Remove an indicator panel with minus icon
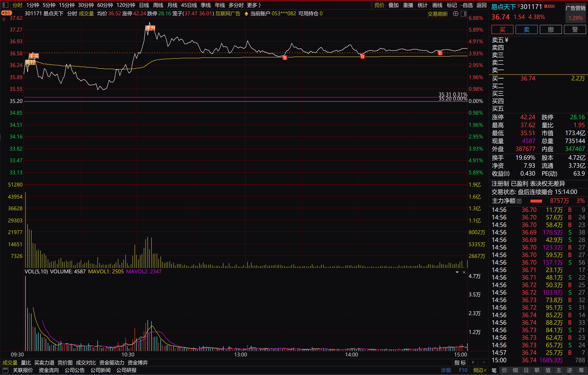The height and width of the screenshot is (375, 588). pos(483,362)
